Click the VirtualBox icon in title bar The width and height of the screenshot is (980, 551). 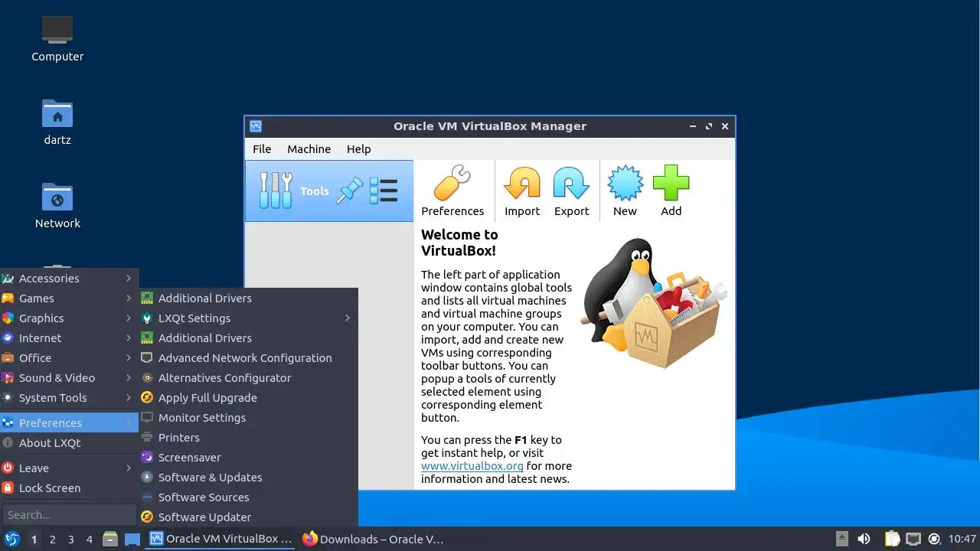click(x=256, y=126)
